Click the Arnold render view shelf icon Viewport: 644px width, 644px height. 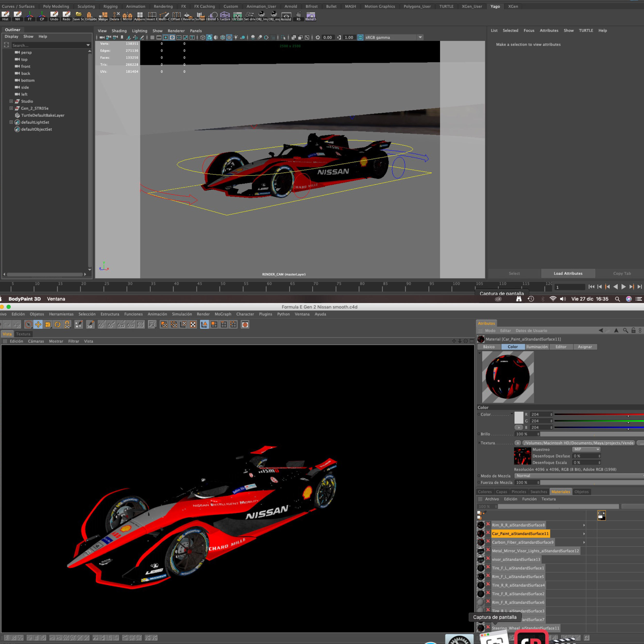point(286,16)
